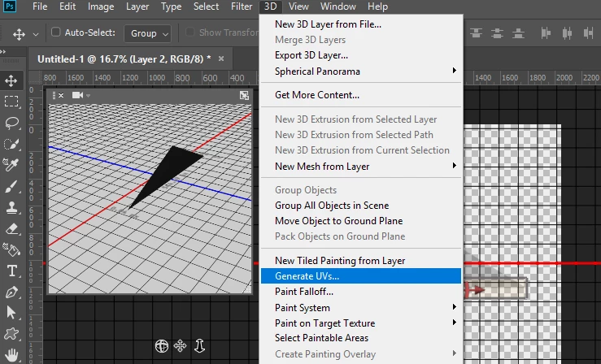
Task: Click align bottom edges icon
Action: tap(518, 33)
